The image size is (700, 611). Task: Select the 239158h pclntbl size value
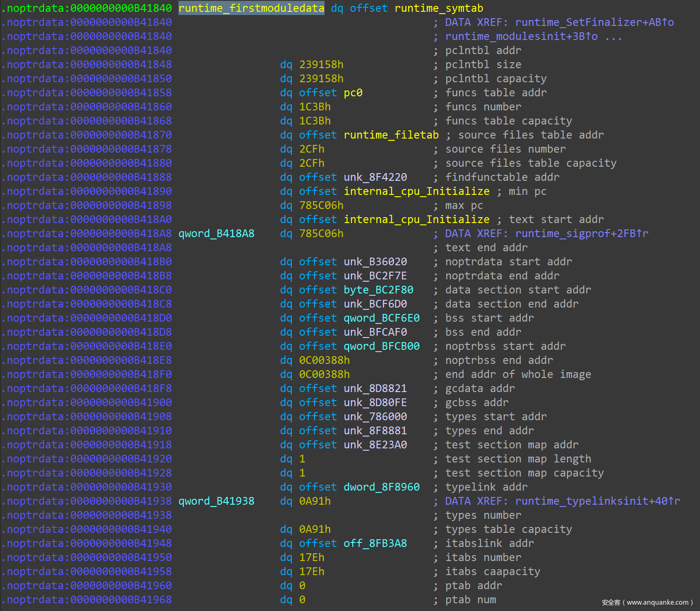tap(321, 65)
